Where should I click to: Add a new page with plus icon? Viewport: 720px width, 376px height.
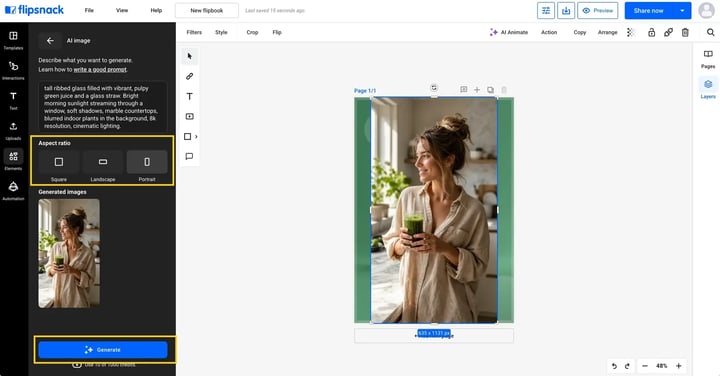pos(477,90)
